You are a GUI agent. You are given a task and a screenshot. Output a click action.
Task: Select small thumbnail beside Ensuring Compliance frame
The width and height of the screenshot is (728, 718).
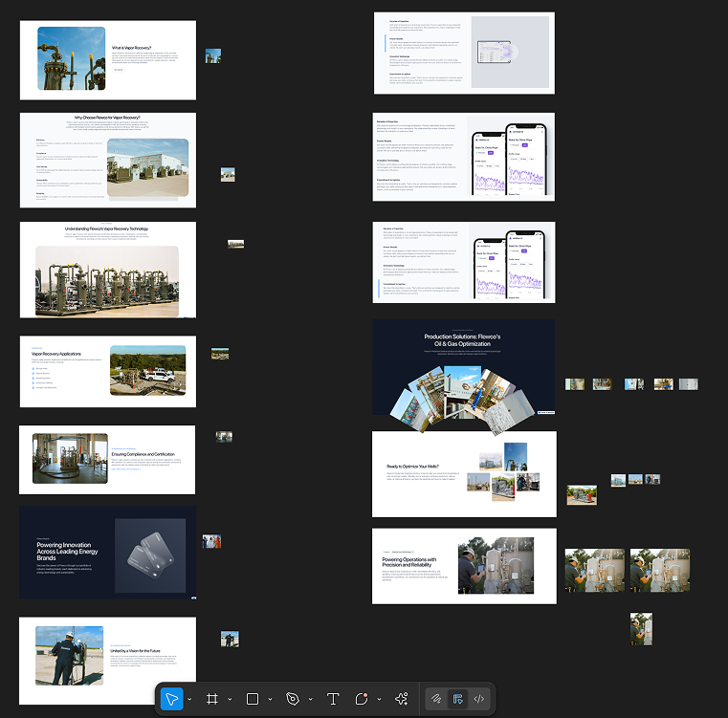click(x=224, y=436)
